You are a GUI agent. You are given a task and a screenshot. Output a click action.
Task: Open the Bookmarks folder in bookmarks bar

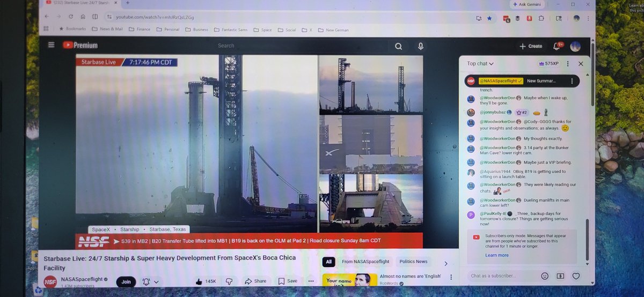coord(72,29)
